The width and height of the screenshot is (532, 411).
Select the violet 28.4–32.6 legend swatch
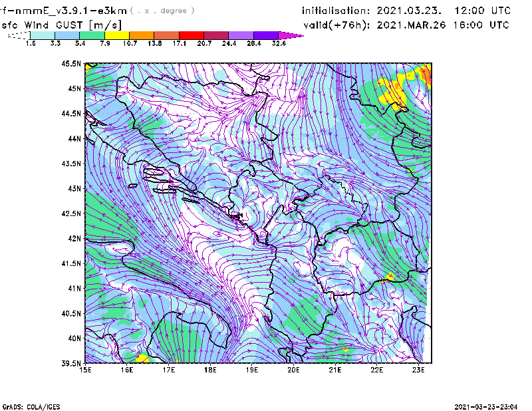click(x=266, y=35)
